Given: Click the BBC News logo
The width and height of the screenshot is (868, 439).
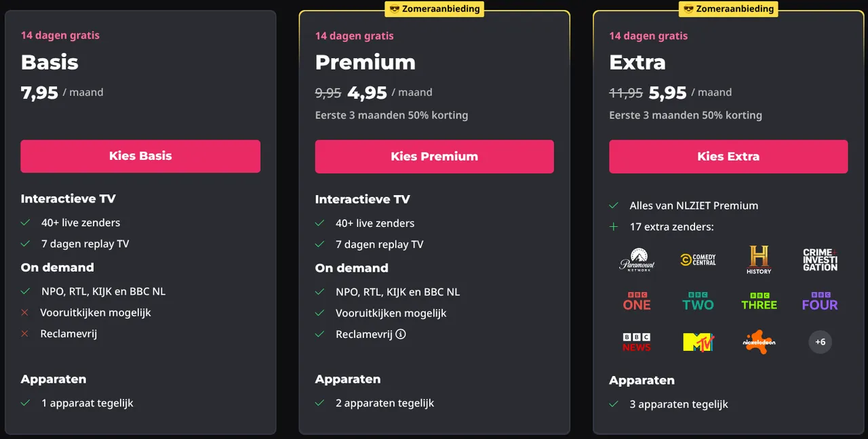Looking at the screenshot, I should pos(637,342).
